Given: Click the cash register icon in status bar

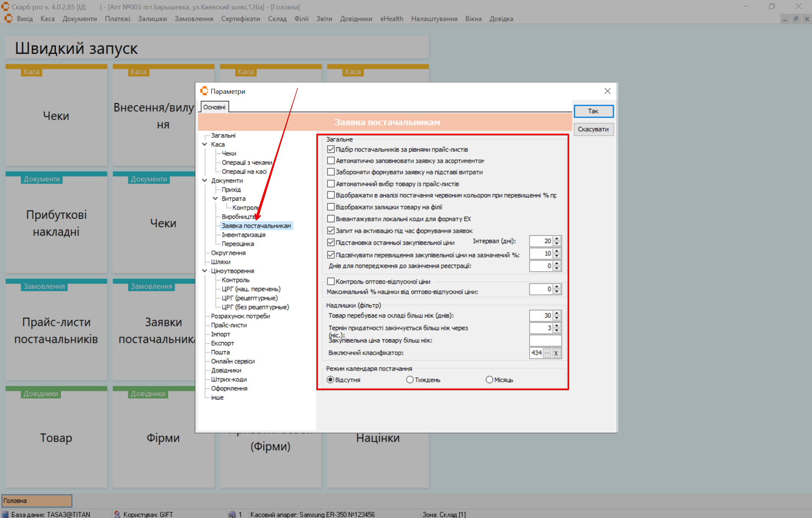Looking at the screenshot, I should pyautogui.click(x=232, y=514).
